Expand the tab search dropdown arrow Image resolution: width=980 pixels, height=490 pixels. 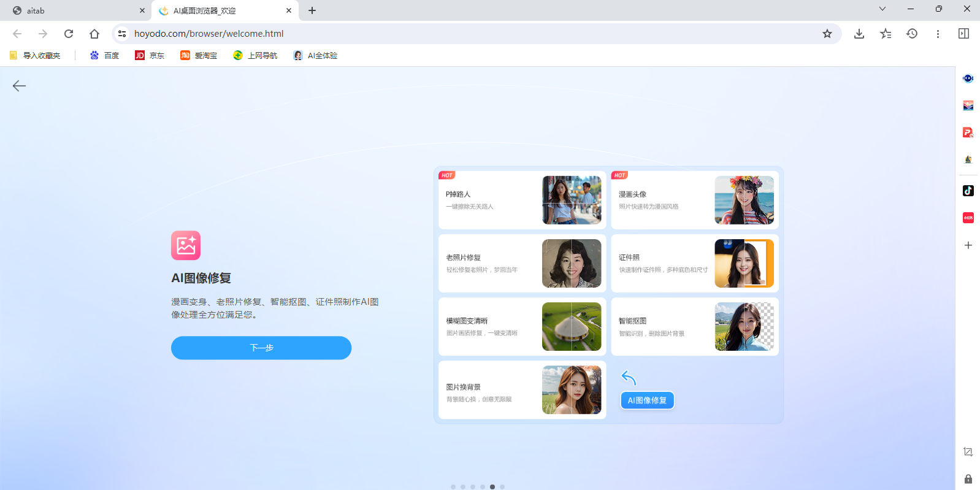point(882,9)
